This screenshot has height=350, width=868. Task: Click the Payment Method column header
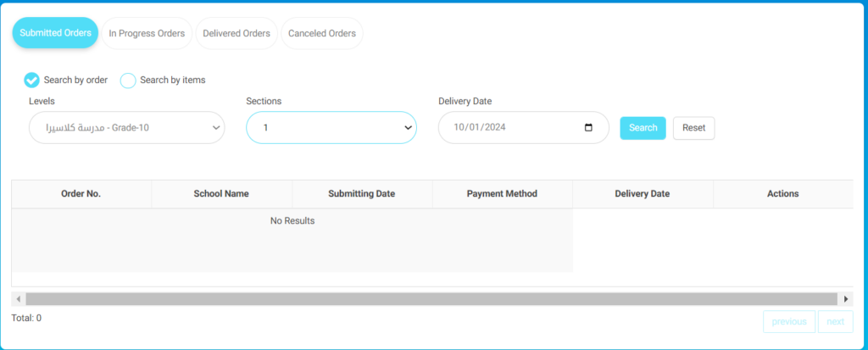coord(502,194)
